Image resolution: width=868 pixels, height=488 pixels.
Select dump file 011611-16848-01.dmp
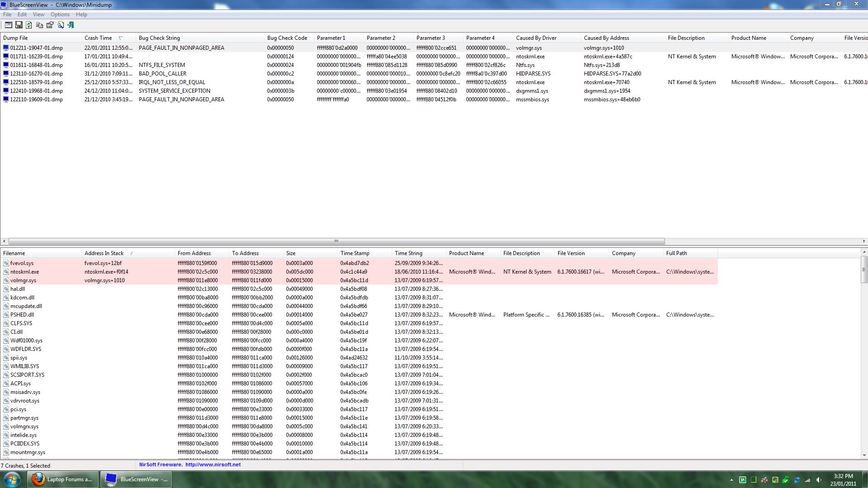[x=36, y=65]
